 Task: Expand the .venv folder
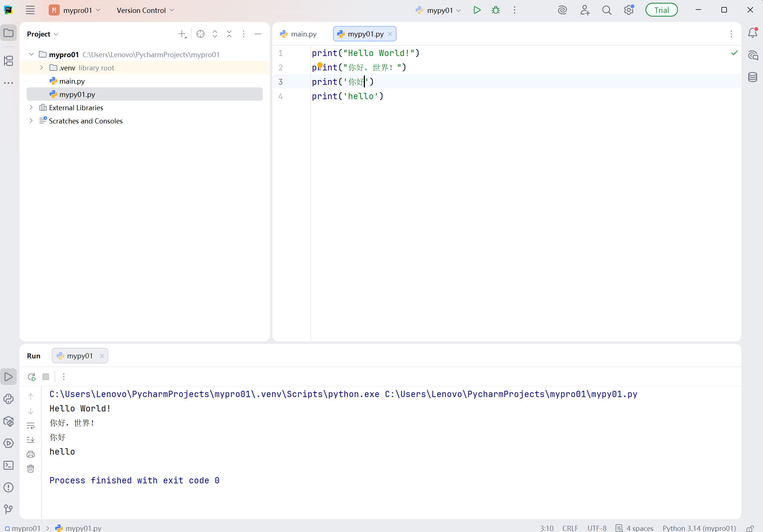pos(42,68)
